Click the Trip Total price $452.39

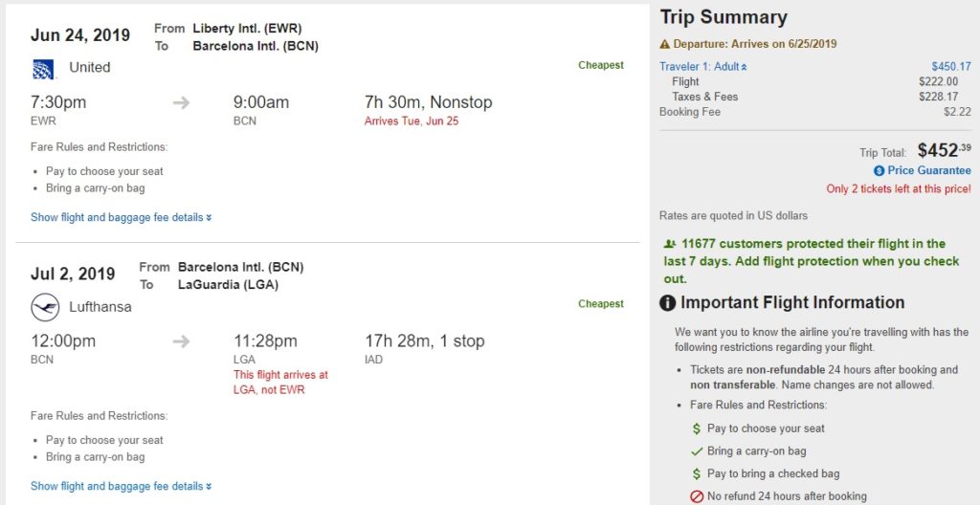[944, 150]
